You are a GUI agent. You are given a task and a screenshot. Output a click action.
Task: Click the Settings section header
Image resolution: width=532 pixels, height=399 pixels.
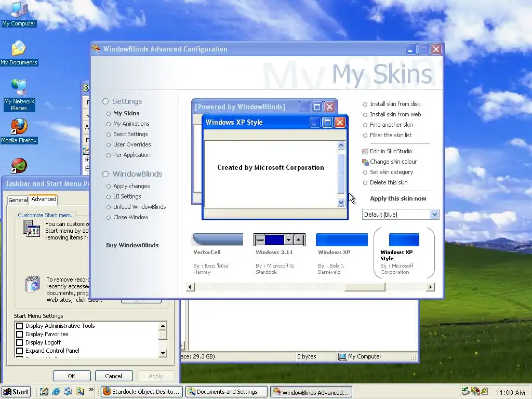(122, 101)
